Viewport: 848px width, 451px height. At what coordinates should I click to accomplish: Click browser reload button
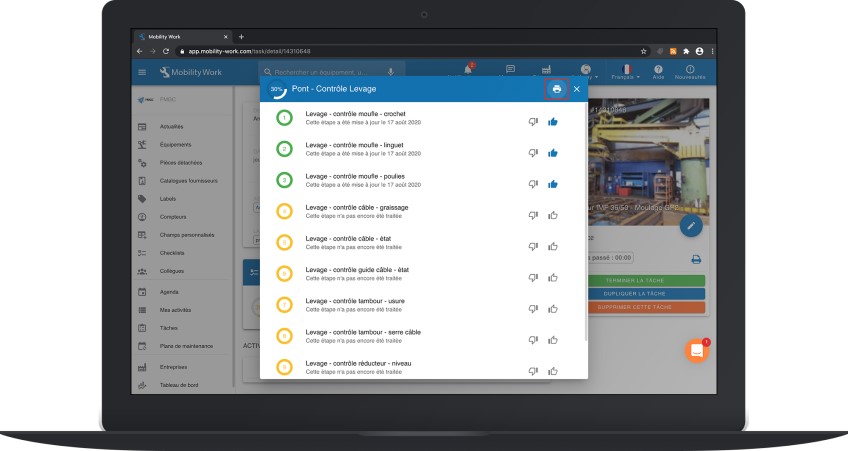point(166,51)
